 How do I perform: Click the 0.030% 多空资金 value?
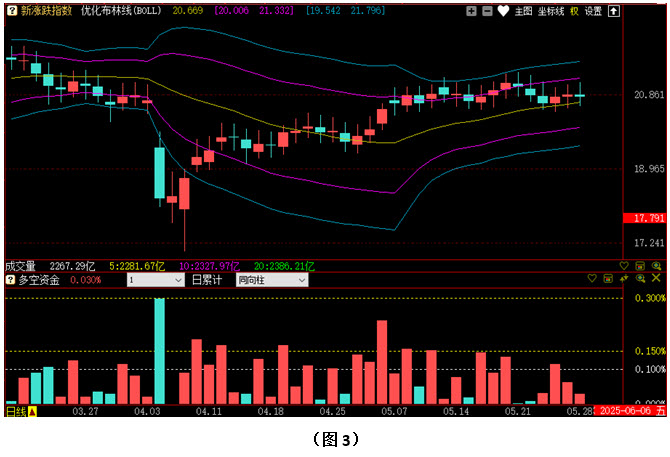(x=85, y=280)
